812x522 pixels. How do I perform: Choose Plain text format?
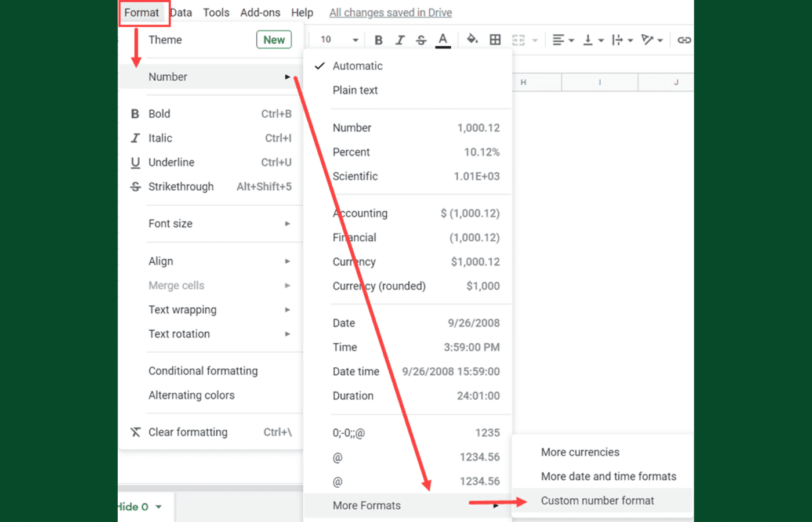355,90
